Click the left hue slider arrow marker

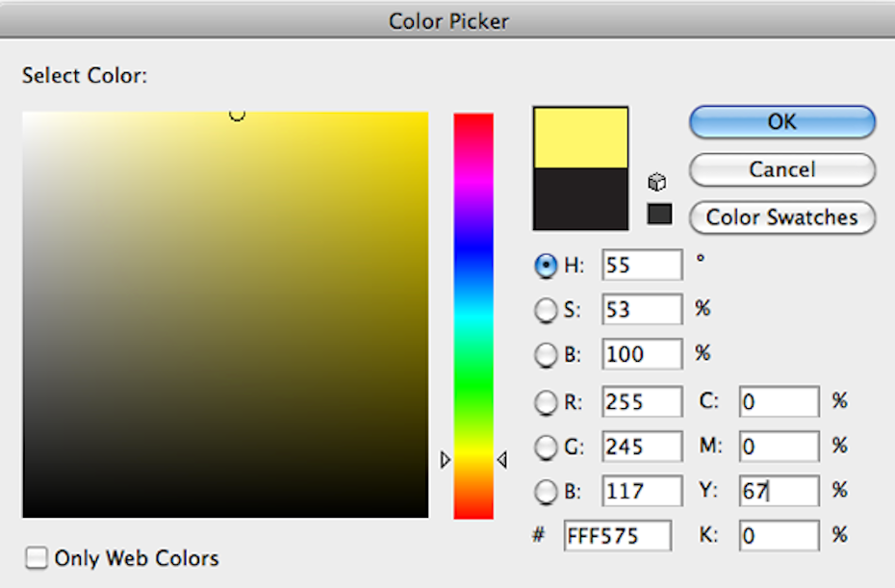(445, 461)
